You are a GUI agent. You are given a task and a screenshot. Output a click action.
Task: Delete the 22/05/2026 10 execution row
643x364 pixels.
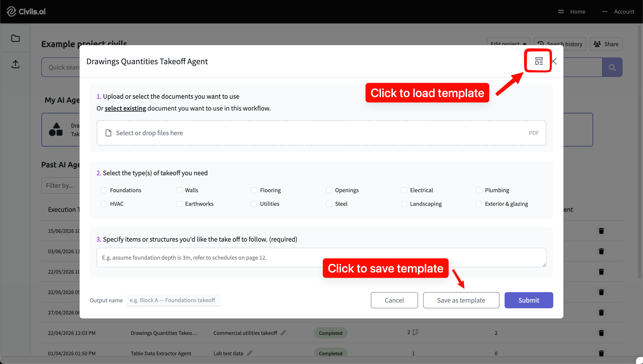click(x=601, y=272)
